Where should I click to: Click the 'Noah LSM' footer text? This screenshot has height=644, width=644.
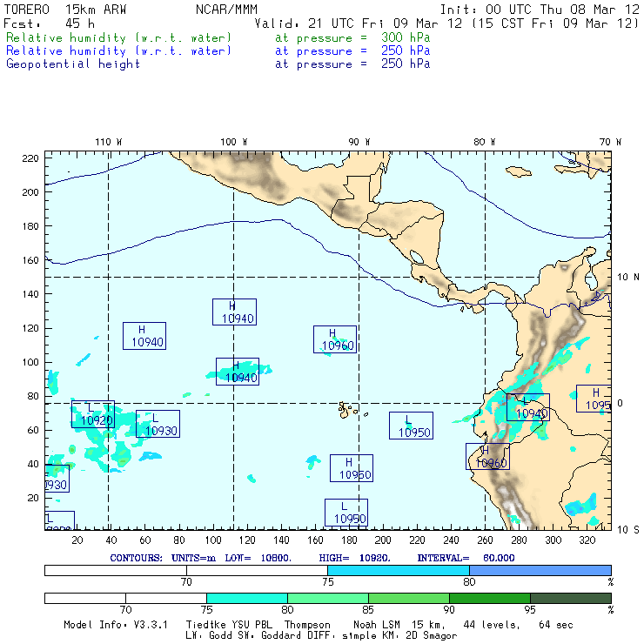377,625
